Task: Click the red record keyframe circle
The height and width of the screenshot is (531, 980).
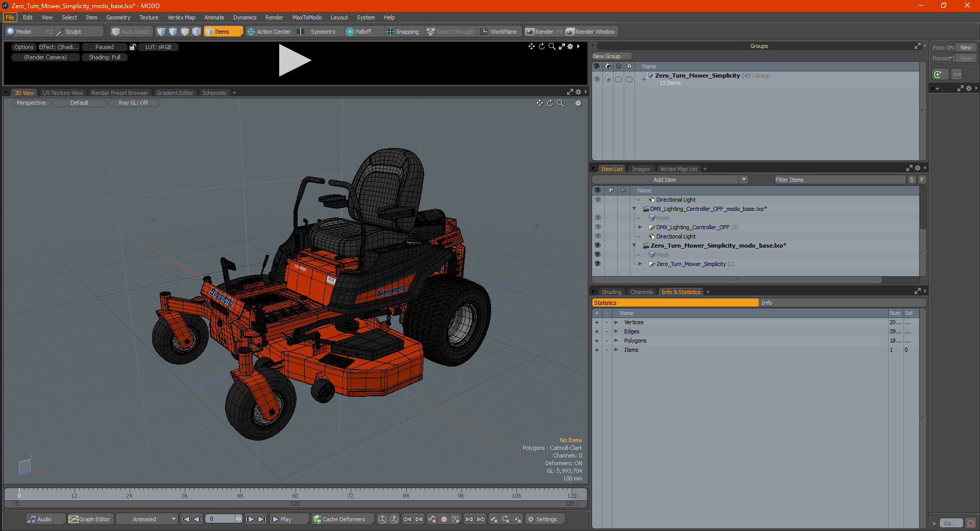Action: click(444, 519)
